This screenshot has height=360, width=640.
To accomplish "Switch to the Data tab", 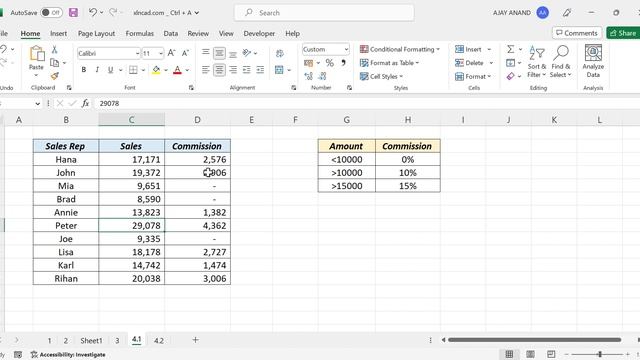I will [x=171, y=33].
